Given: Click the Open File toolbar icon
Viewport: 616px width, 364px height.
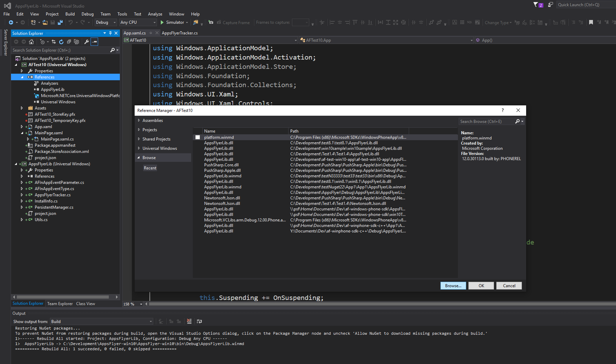Looking at the screenshot, I should point(45,22).
